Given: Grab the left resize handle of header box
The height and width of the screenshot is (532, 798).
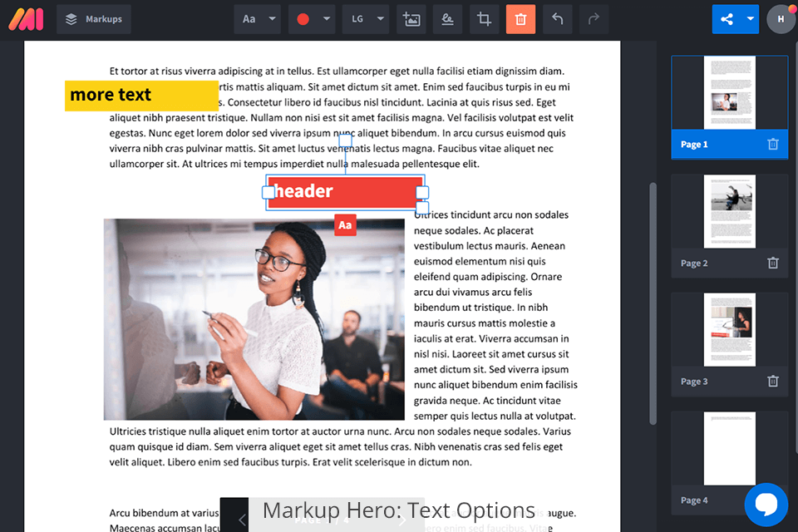Looking at the screenshot, I should pyautogui.click(x=268, y=193).
